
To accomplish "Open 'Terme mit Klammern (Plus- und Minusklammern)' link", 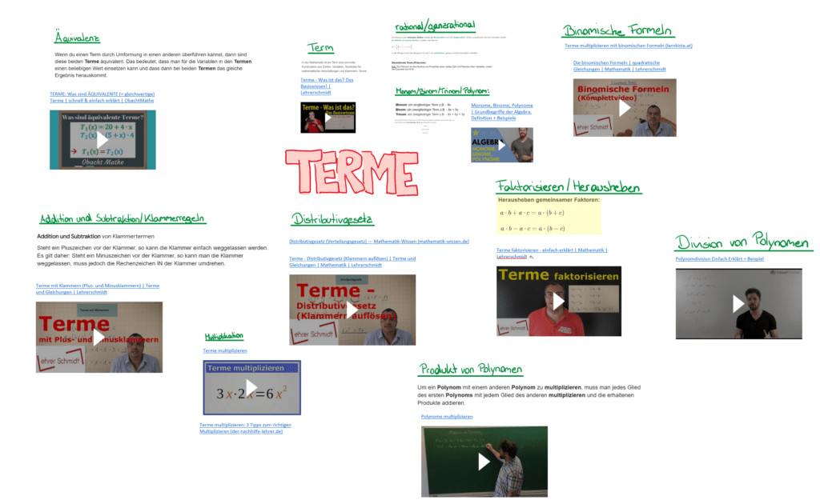I will click(x=97, y=289).
